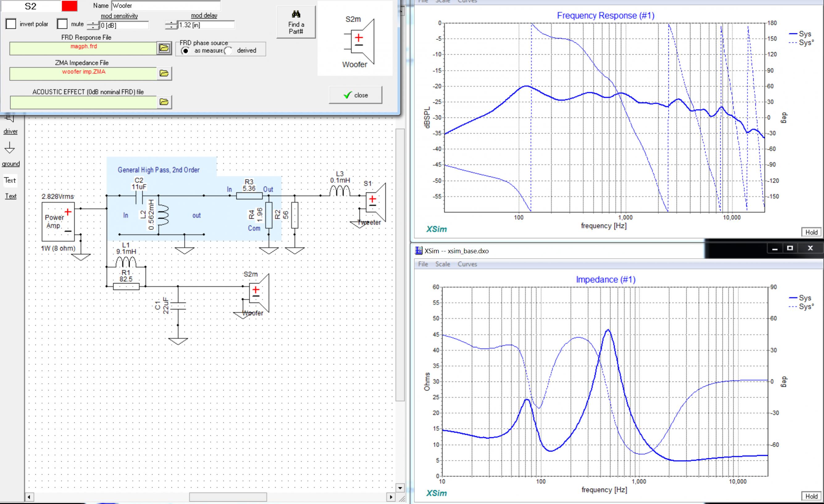Click the red S2 color swatch
This screenshot has height=504, width=824.
click(69, 6)
